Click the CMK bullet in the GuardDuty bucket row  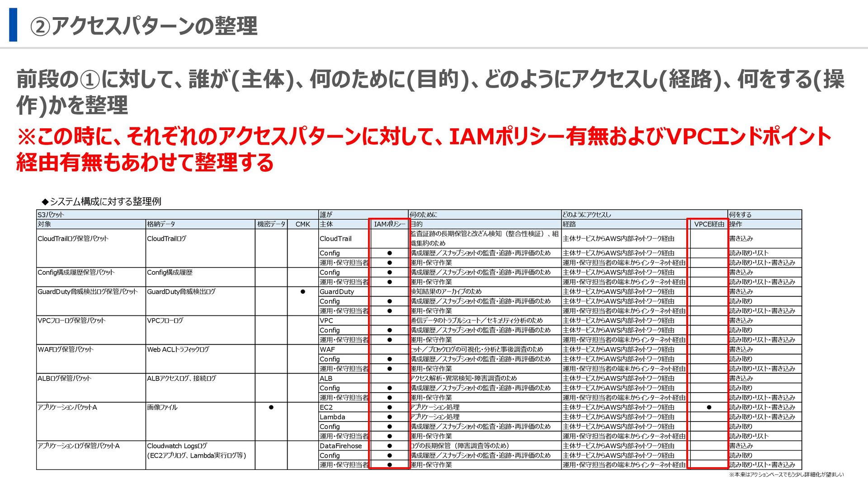[303, 292]
